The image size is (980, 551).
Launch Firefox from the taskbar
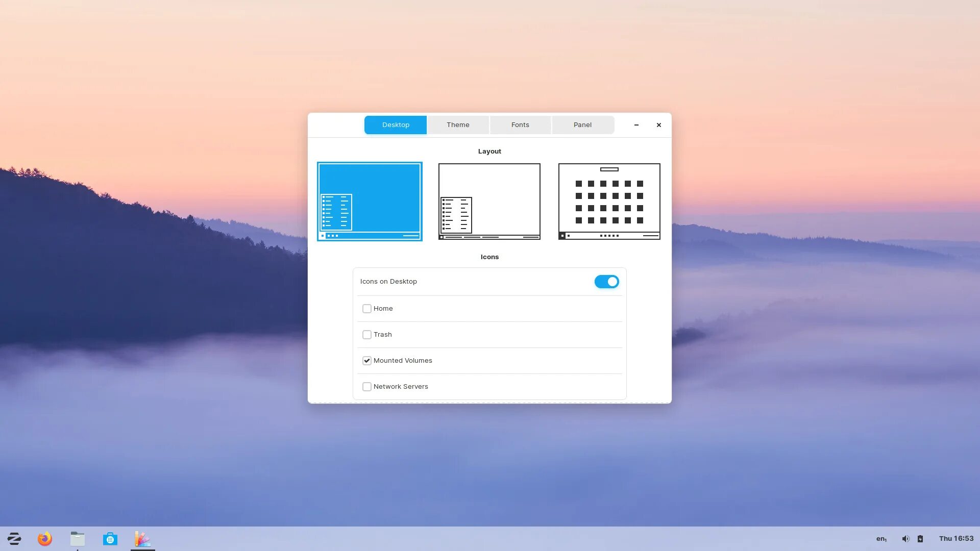[x=45, y=539]
